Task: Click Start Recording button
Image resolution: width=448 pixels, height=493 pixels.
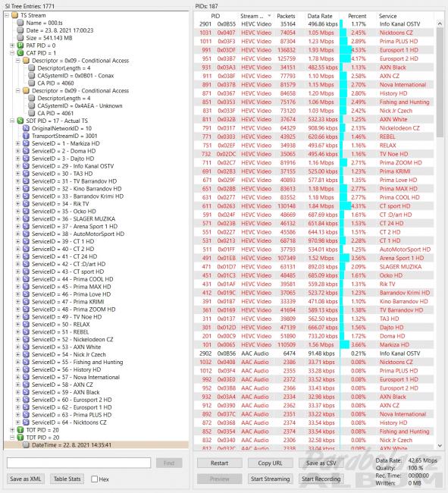Action: point(321,479)
